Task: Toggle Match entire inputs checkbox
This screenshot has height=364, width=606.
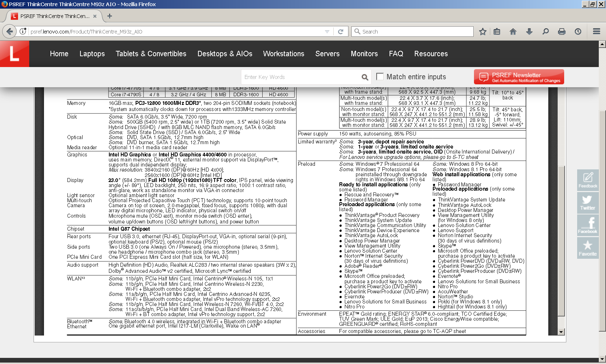Action: (380, 76)
